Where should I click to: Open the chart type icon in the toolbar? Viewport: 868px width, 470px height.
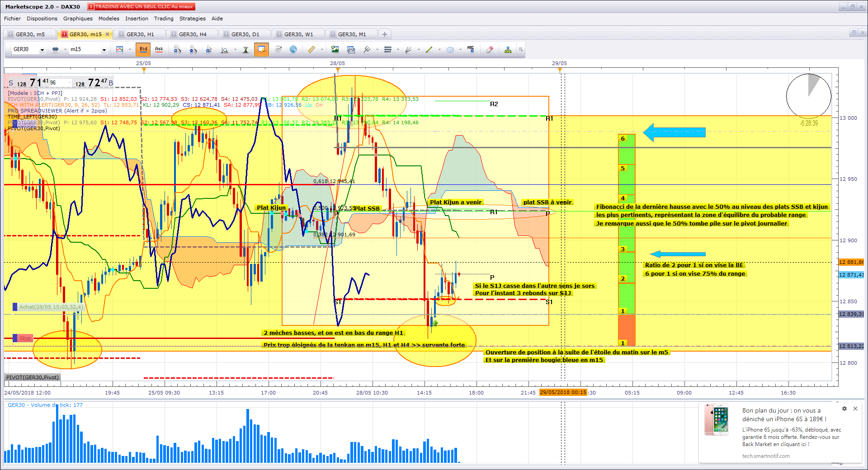[119, 50]
